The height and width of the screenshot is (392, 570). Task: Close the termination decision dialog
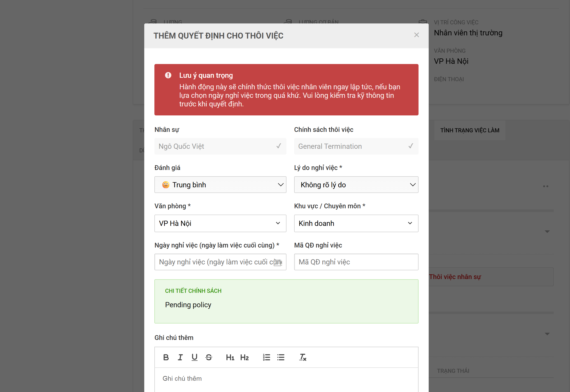click(416, 35)
